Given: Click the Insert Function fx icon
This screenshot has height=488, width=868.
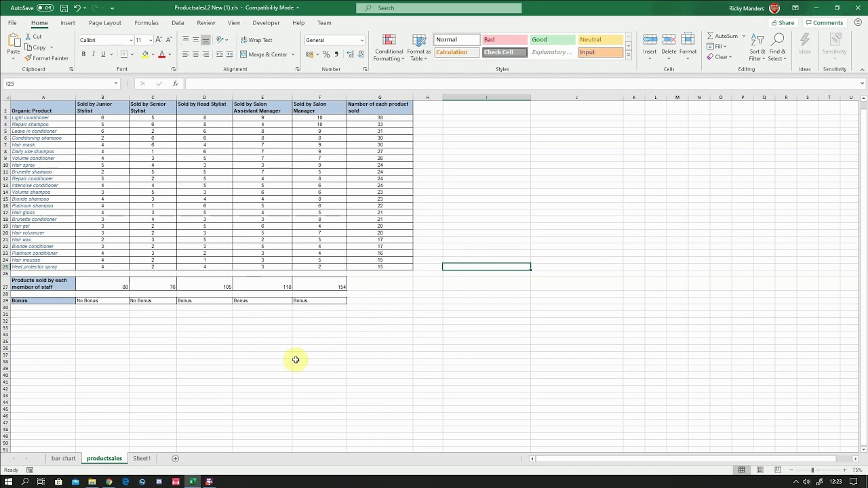Looking at the screenshot, I should click(x=175, y=83).
